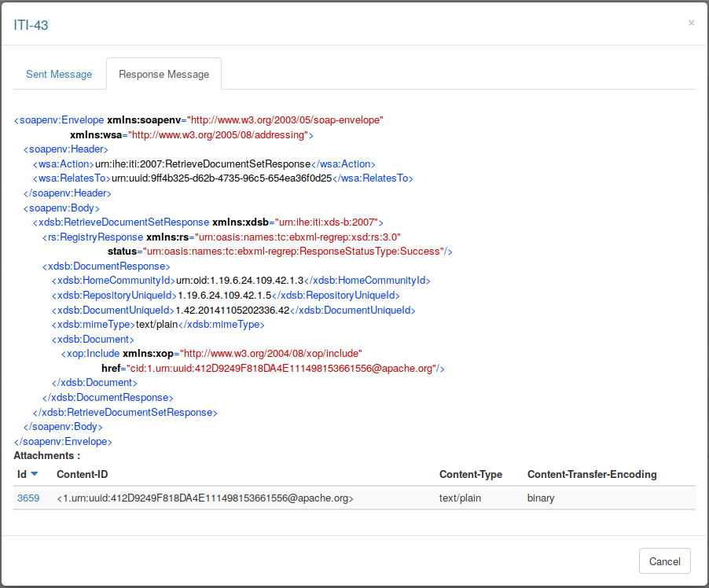Screen dimensions: 709x588
Task: Toggle sort arrow next to Id column
Action: pyautogui.click(x=35, y=474)
